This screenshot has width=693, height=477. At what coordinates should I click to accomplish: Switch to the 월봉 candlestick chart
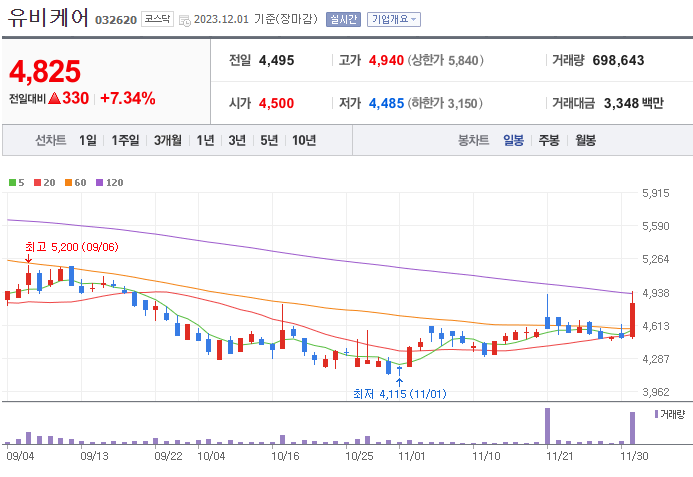(x=585, y=141)
